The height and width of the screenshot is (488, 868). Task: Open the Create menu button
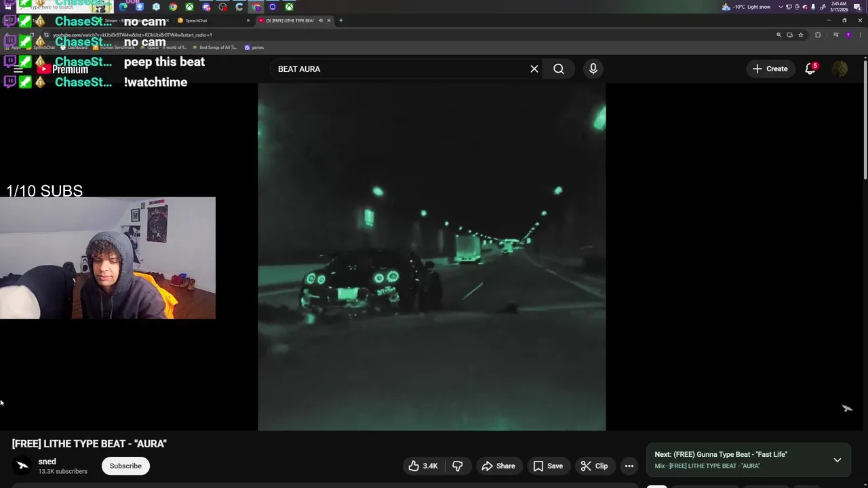[770, 68]
